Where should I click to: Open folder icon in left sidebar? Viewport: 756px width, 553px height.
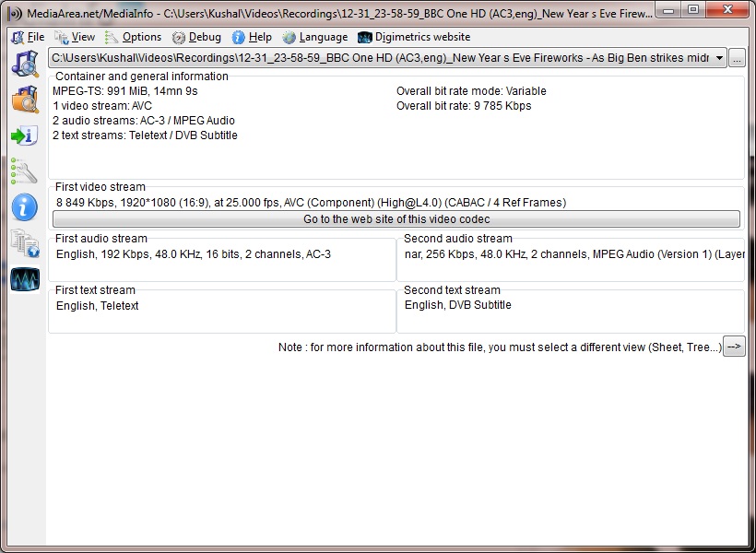pos(25,100)
